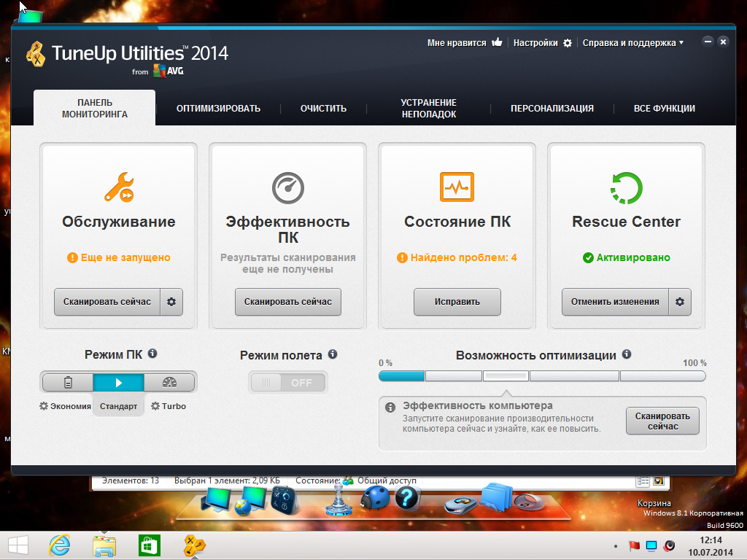Open the Устранение неполадок tab
The image size is (747, 560).
point(429,108)
